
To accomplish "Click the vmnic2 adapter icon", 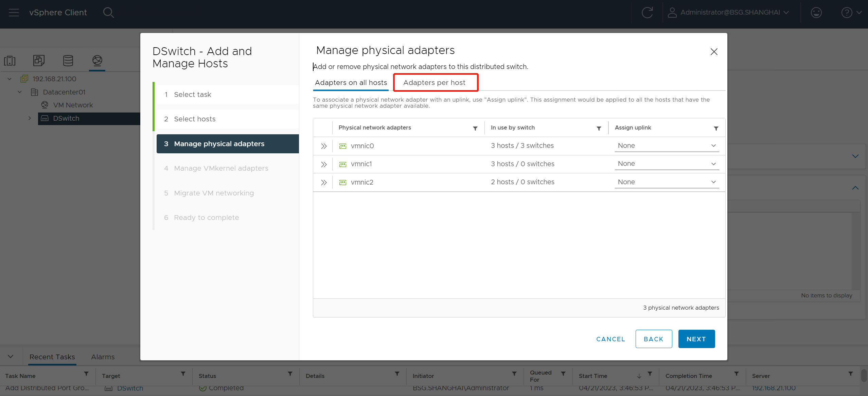I will coord(343,183).
